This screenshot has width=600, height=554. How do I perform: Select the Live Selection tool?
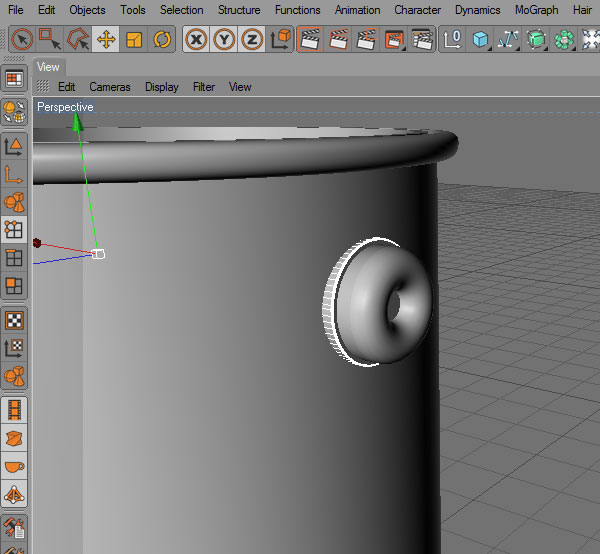coord(22,39)
